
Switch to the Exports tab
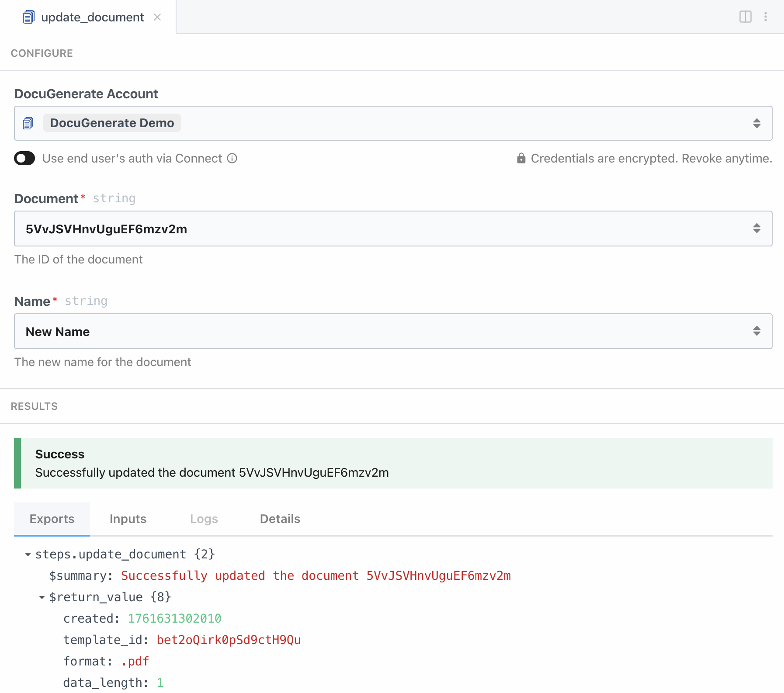tap(52, 519)
